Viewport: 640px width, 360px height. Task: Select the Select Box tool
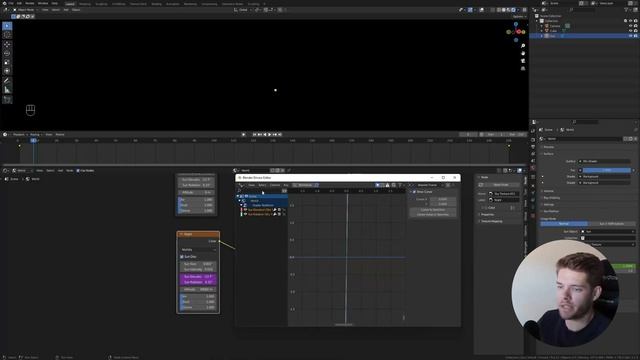(x=7, y=26)
